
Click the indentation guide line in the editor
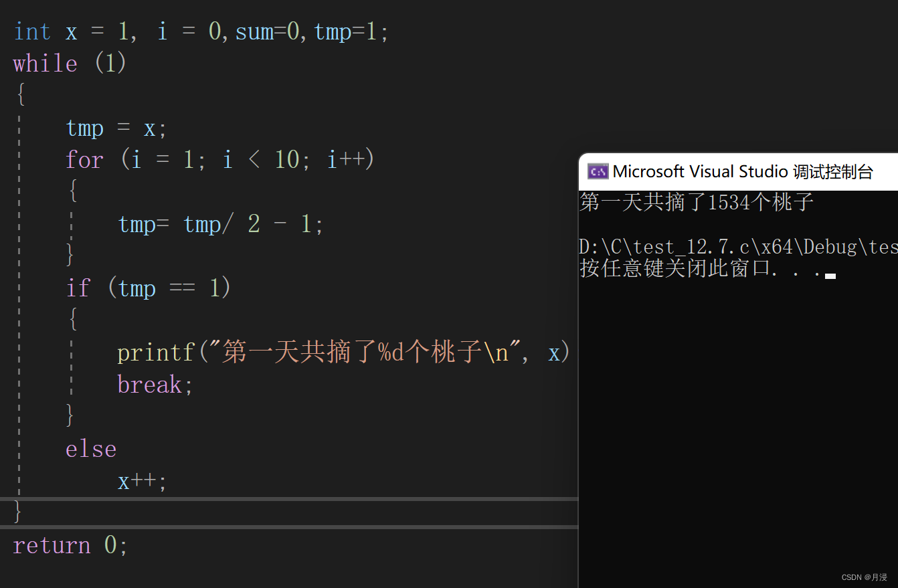(19, 301)
